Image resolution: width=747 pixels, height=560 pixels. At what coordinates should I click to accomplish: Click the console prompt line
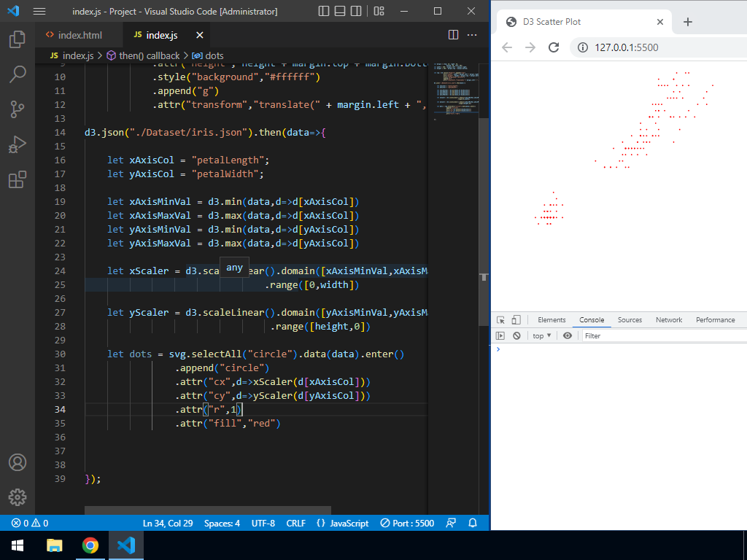[619, 349]
